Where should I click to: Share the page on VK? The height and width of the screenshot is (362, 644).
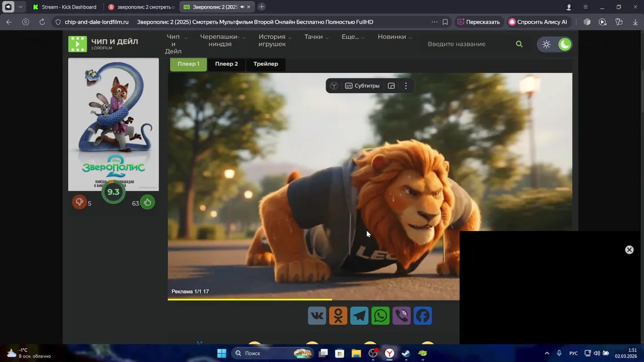coord(317,316)
